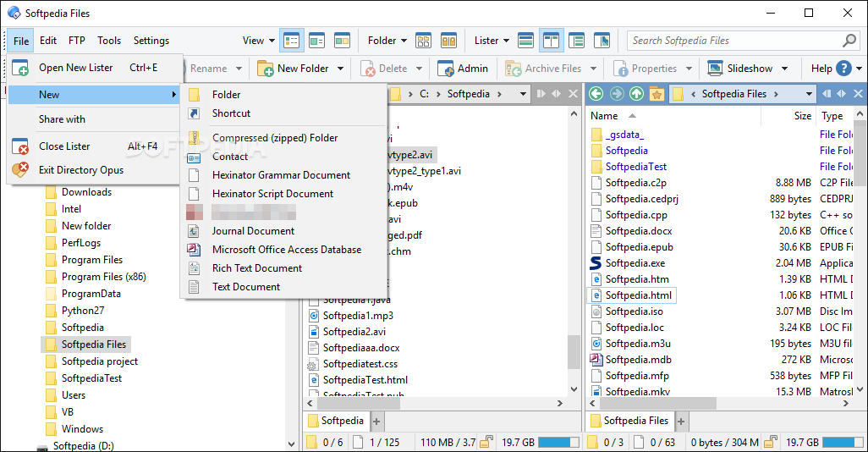
Task: Create new Compressed (zipped) Folder
Action: [x=284, y=138]
